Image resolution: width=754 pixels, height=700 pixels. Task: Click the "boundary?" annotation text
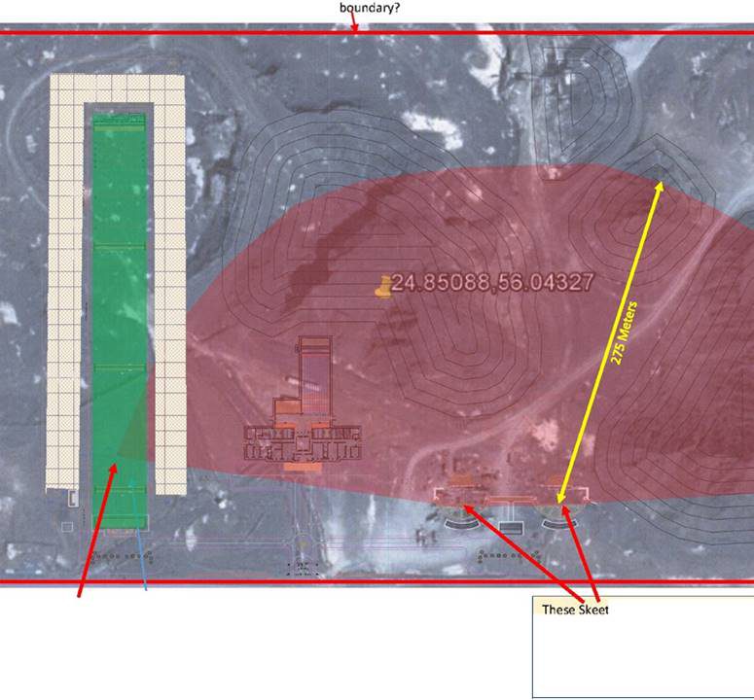coord(370,8)
